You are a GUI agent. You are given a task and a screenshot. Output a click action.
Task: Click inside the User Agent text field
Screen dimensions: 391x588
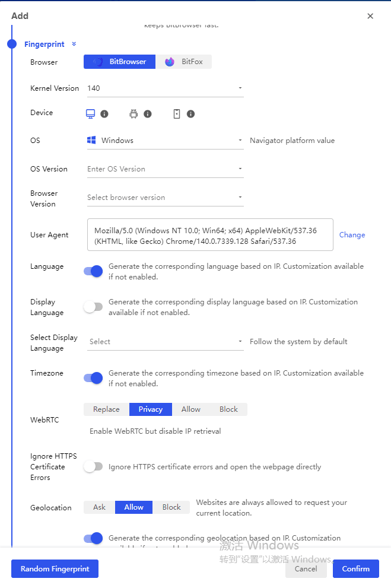210,235
